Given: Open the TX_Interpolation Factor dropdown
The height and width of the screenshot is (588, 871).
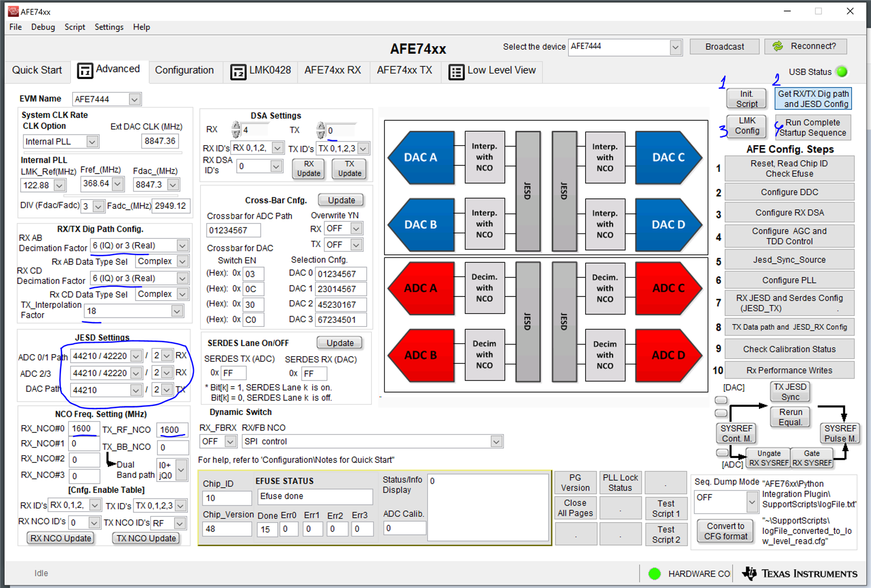Looking at the screenshot, I should 177,311.
